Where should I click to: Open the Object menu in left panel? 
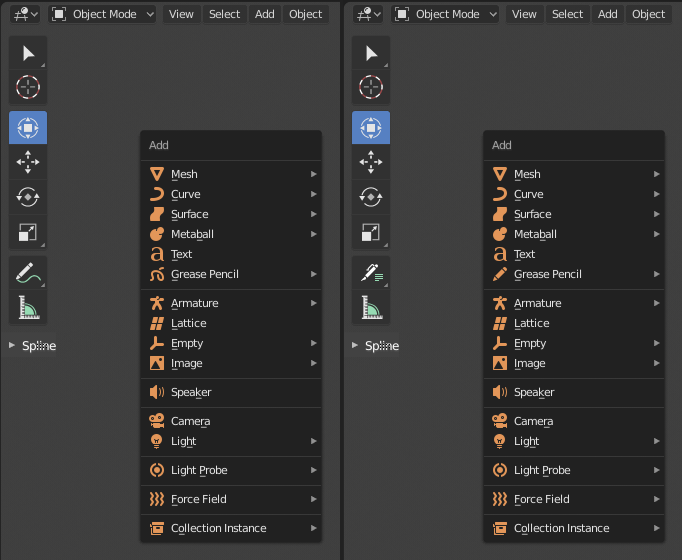coord(305,14)
